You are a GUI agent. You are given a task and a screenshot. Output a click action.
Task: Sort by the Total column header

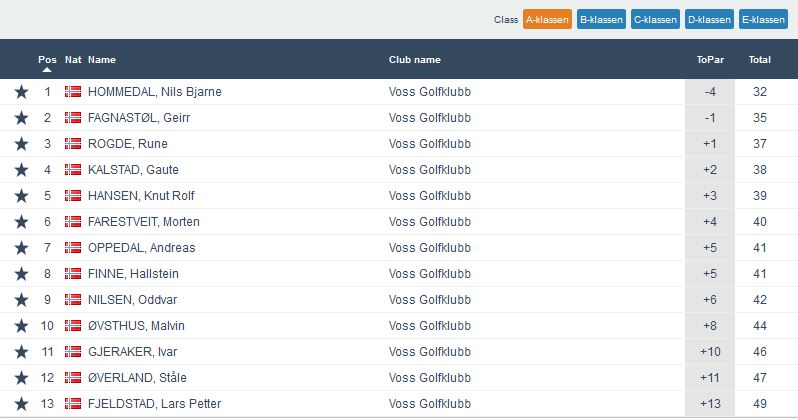coord(759,60)
